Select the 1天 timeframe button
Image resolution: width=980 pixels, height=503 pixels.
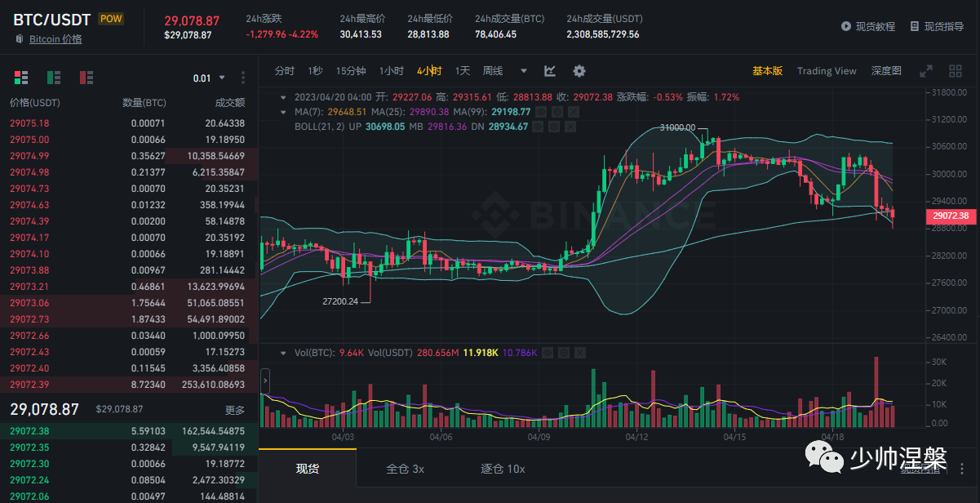(x=462, y=71)
